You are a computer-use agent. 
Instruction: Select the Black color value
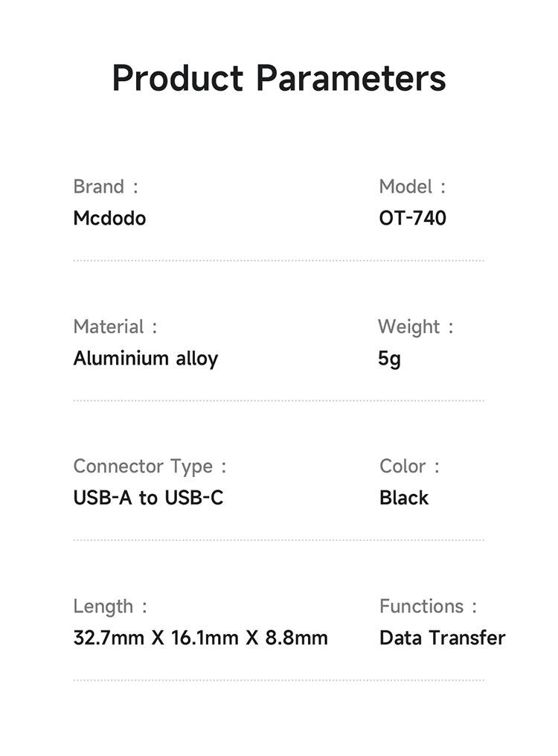tap(404, 498)
